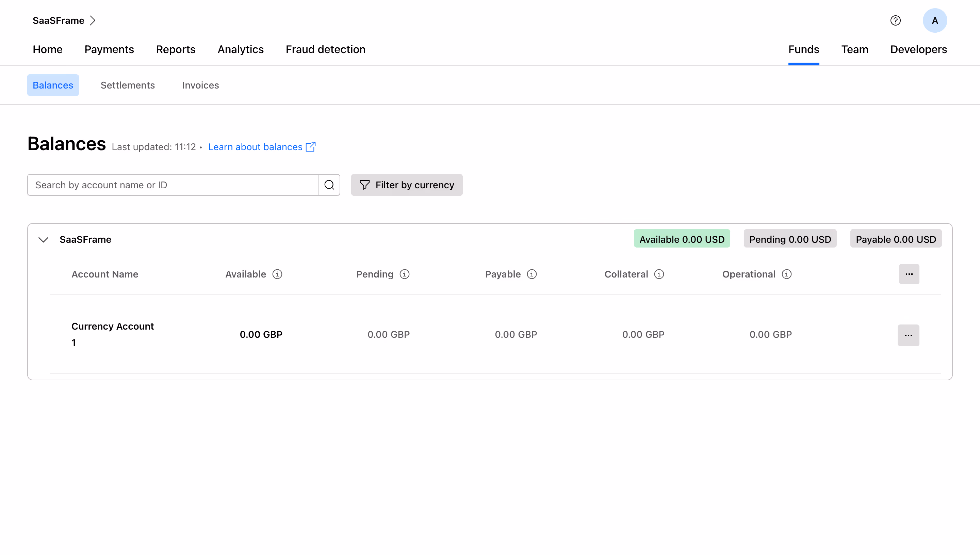Click the Last updated: 11:12 text
Viewport: 980px width, 555px height.
[x=154, y=147]
